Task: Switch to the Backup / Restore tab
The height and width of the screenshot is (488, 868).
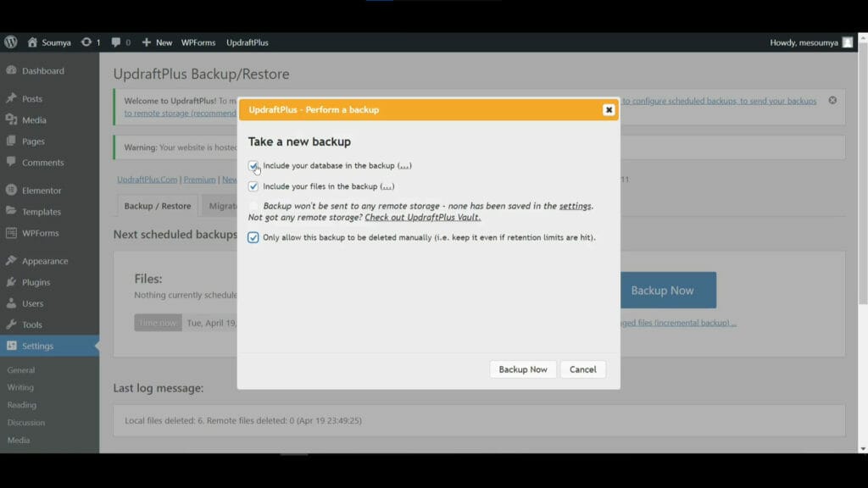Action: (157, 206)
